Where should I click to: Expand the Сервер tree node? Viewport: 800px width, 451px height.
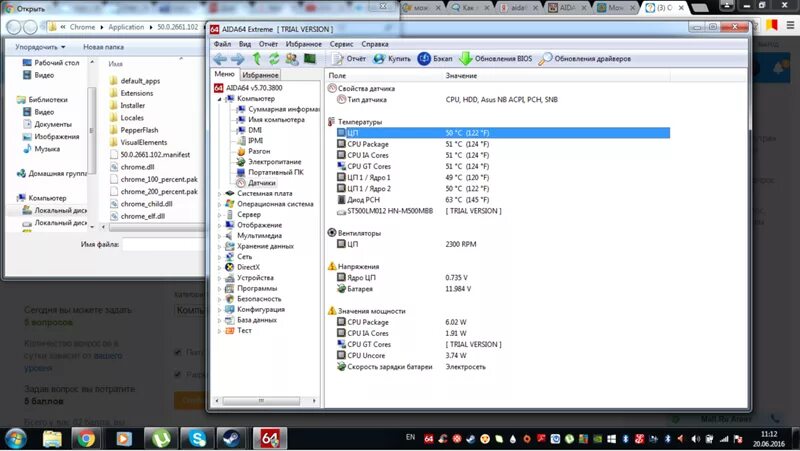(x=220, y=215)
